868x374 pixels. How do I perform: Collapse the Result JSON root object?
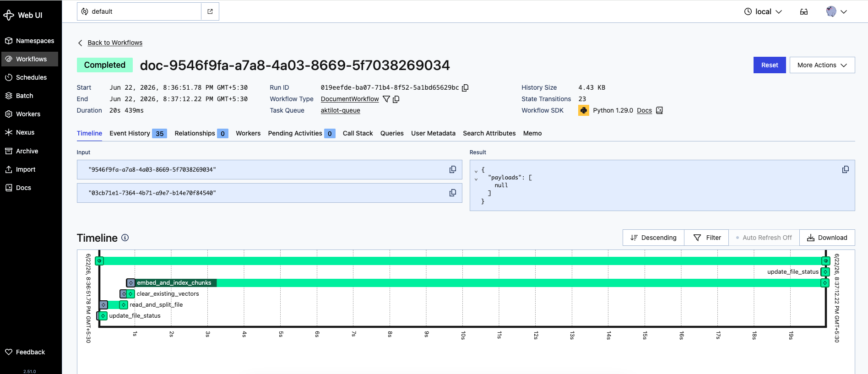(x=476, y=171)
